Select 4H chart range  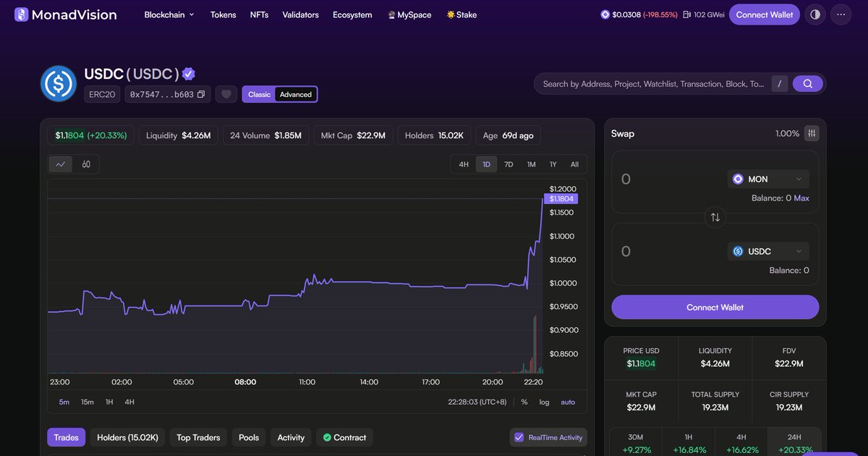[x=464, y=164]
